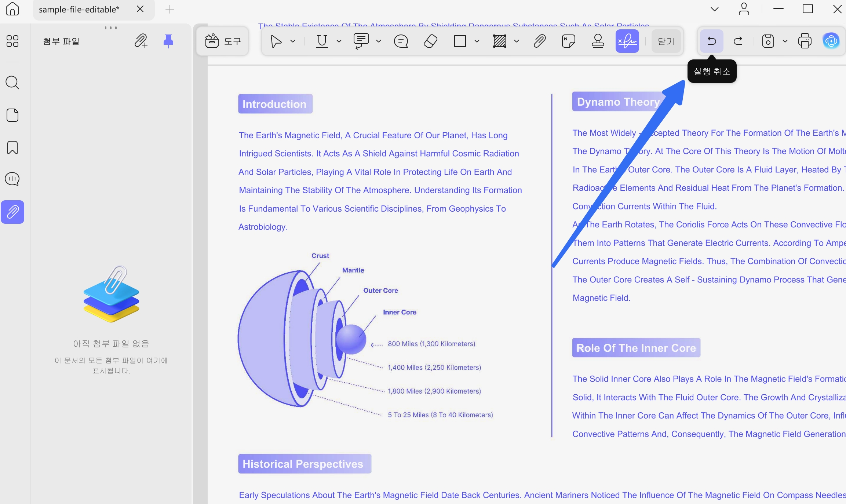Select the eraser tool

tap(430, 41)
